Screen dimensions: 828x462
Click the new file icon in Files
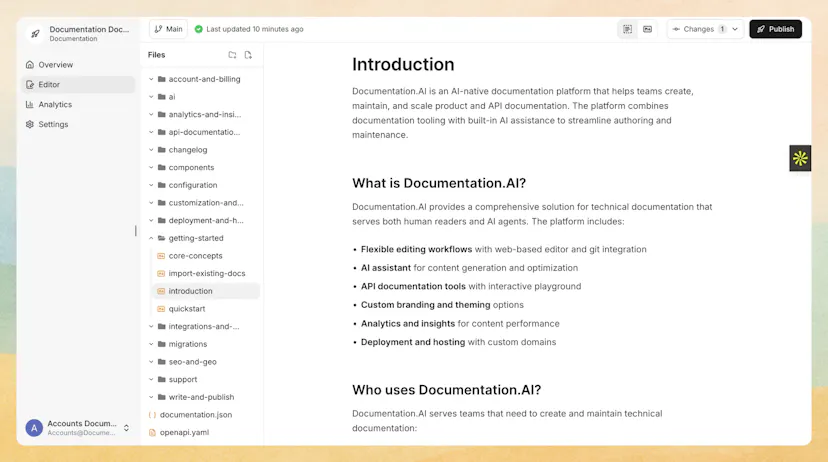pyautogui.click(x=248, y=55)
